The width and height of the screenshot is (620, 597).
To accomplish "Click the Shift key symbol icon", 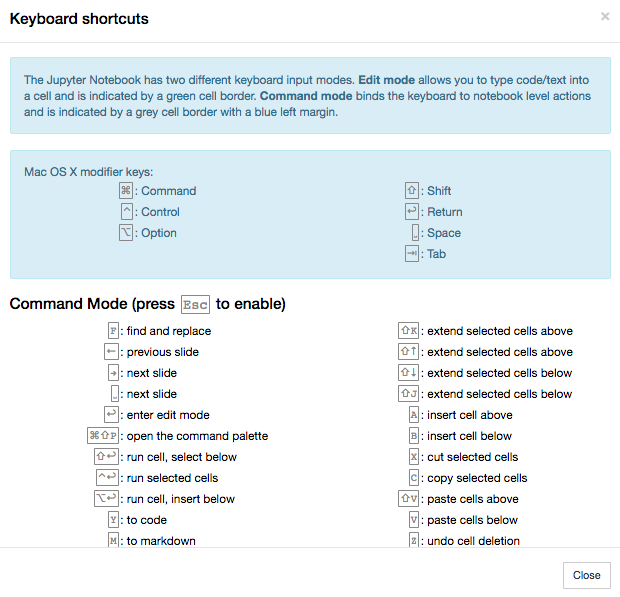I will [x=411, y=191].
